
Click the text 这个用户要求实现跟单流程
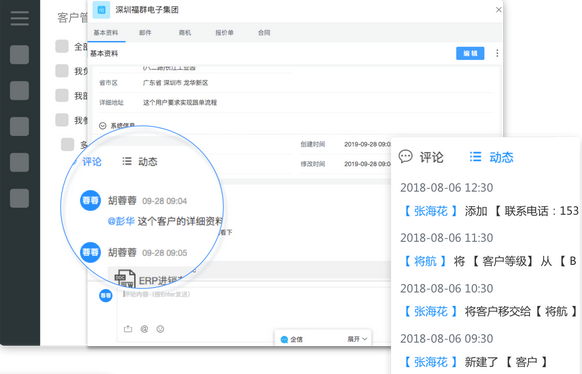tap(180, 102)
